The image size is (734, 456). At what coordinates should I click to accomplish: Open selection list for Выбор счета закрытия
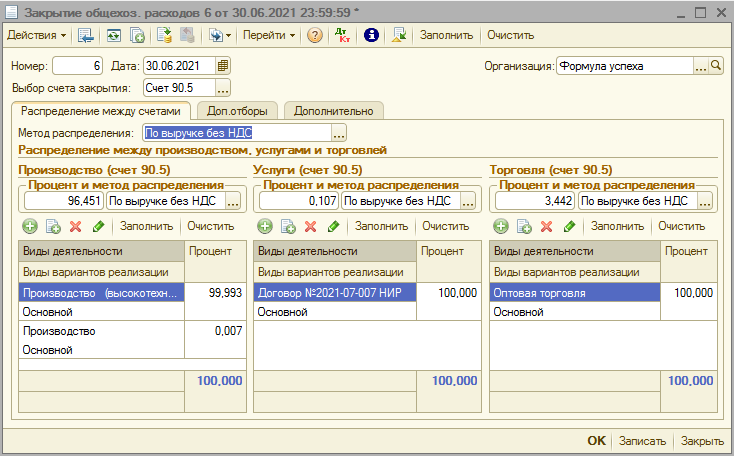[x=224, y=88]
